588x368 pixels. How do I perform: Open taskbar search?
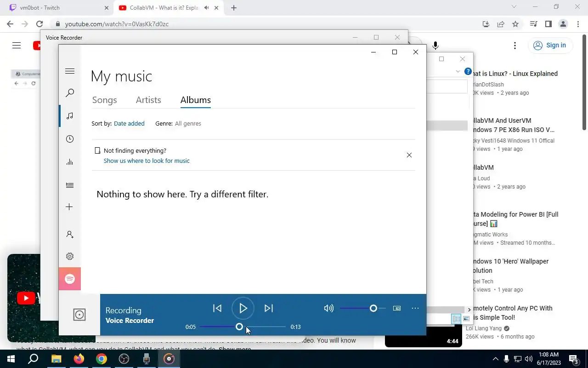(x=33, y=359)
